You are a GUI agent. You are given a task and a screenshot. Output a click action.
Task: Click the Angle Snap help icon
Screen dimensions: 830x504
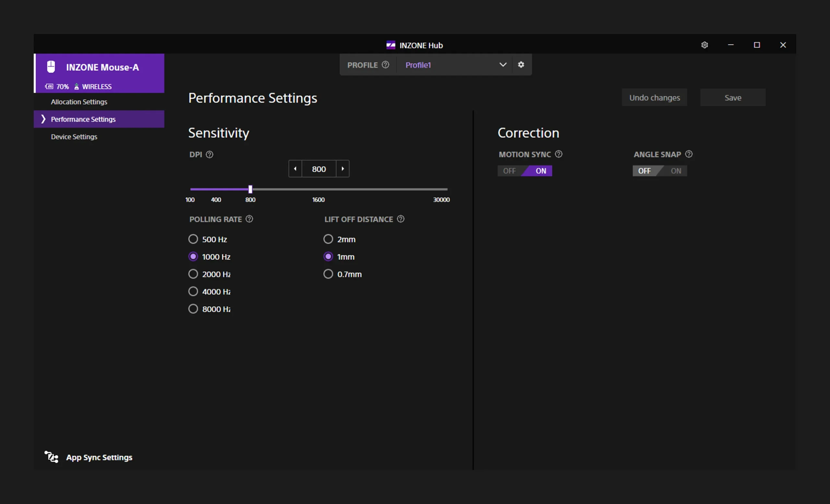(689, 154)
